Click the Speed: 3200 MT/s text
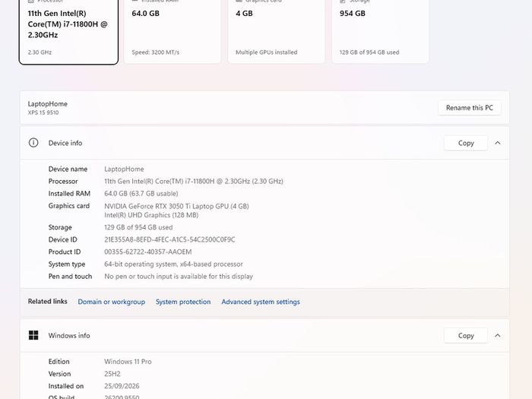This screenshot has width=532, height=399. click(155, 52)
